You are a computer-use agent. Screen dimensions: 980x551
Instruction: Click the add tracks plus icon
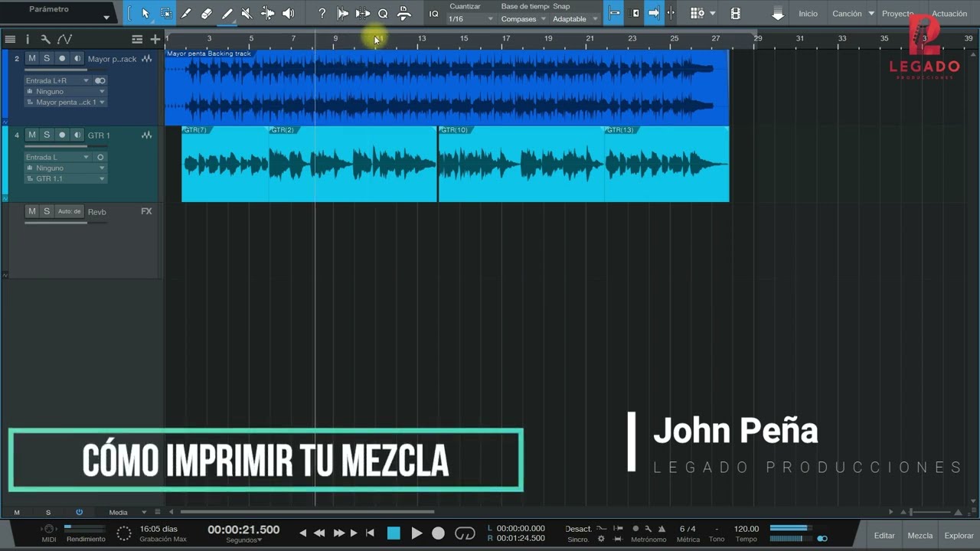click(155, 39)
